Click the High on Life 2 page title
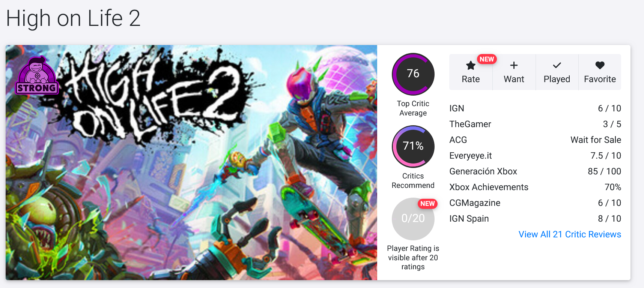Screen dimensions: 644x288 [x=73, y=18]
